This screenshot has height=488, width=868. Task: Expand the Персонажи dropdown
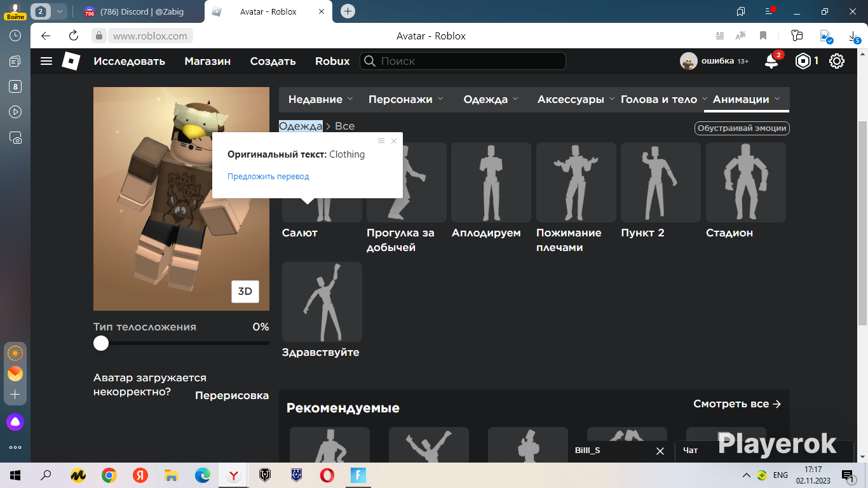pos(406,99)
